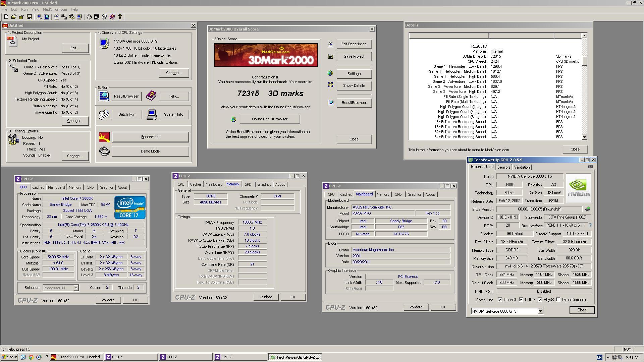644x362 pixels.
Task: Click the GPU-Z camera screenshot icon
Action: pos(590,167)
